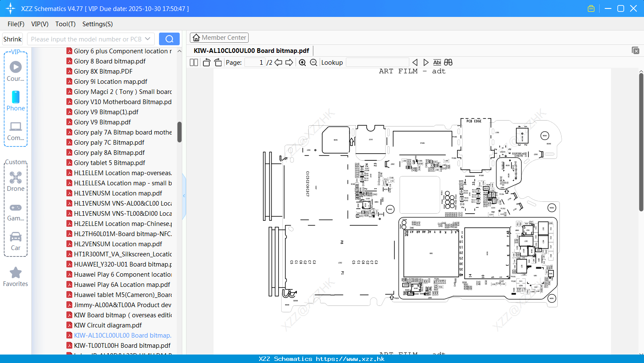Open the Tool(T) menu

(x=66, y=24)
